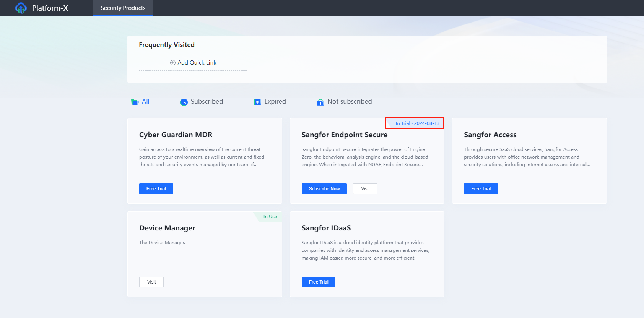Click the Cyber Guardian MDR card title
This screenshot has width=644, height=318.
176,135
